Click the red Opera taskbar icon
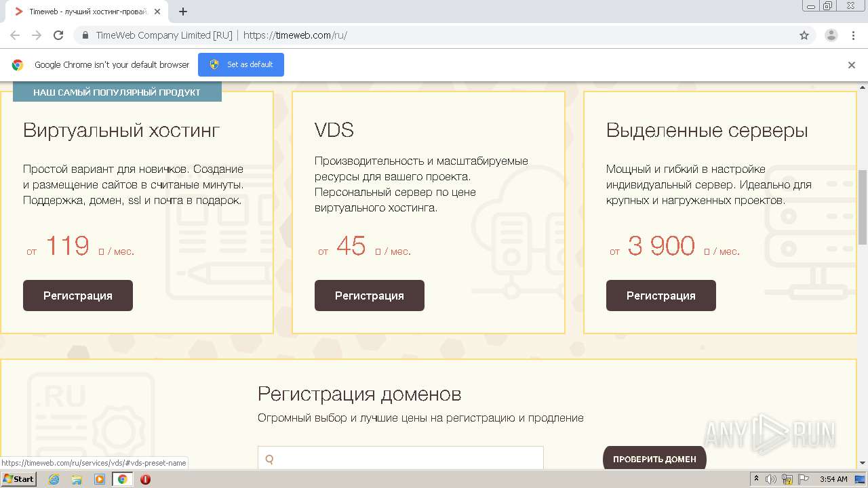Screen dimensions: 868x488 click(x=145, y=479)
